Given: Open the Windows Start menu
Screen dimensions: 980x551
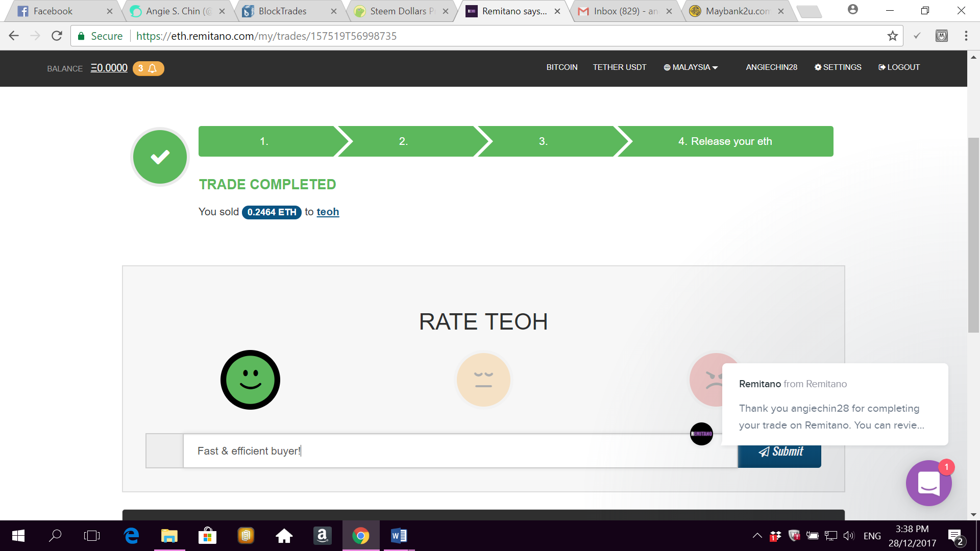Looking at the screenshot, I should pyautogui.click(x=18, y=536).
